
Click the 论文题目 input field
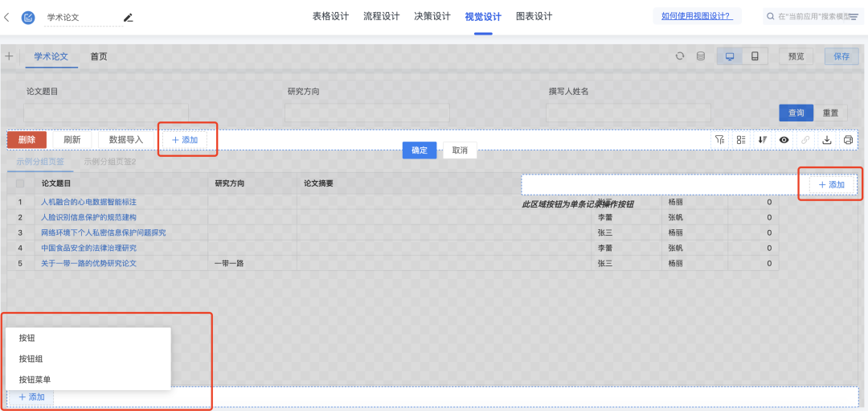[106, 113]
